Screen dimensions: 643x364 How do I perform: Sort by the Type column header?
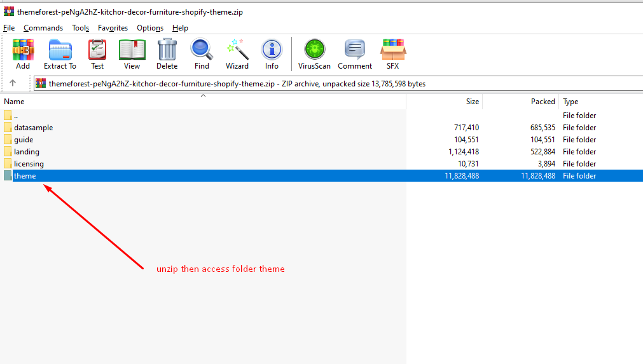(570, 102)
